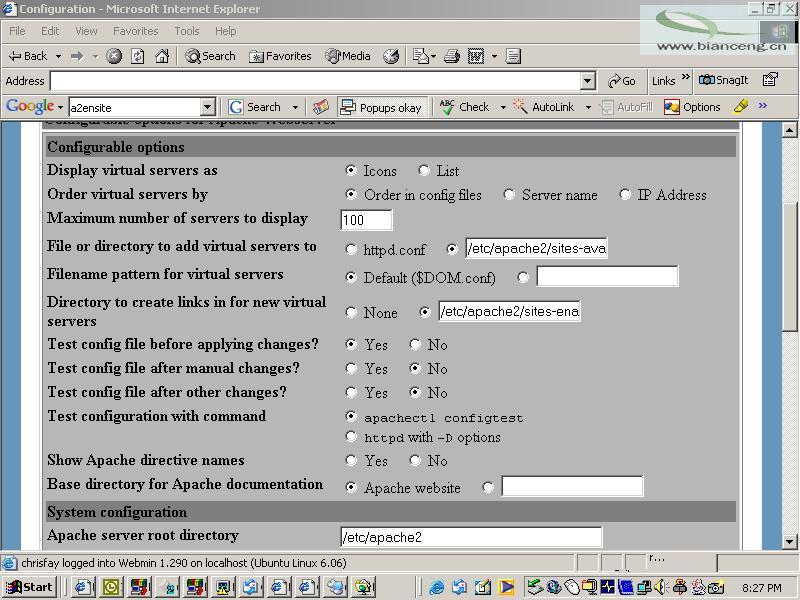Open the Media pane

pyautogui.click(x=348, y=56)
